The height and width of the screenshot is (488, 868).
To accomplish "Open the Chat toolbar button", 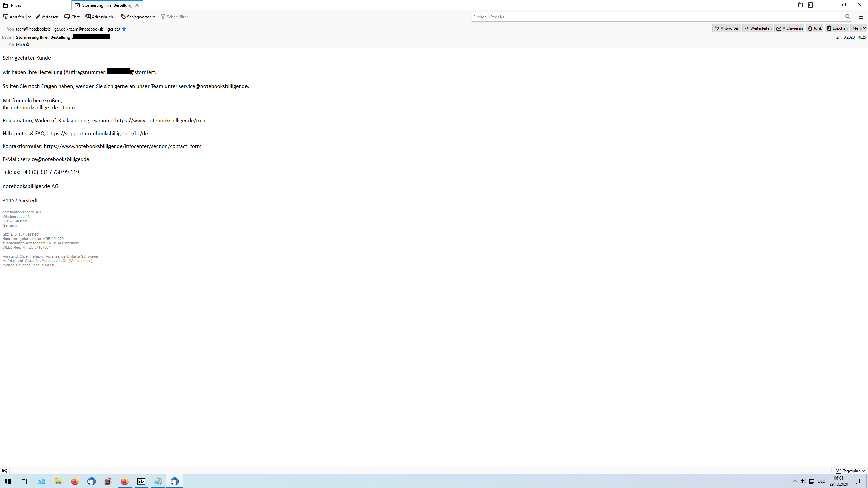I will point(72,17).
